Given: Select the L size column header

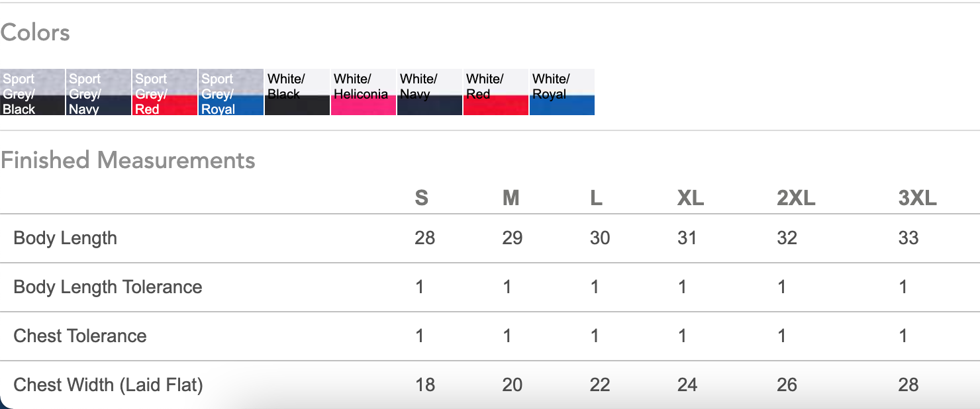Looking at the screenshot, I should pyautogui.click(x=596, y=198).
